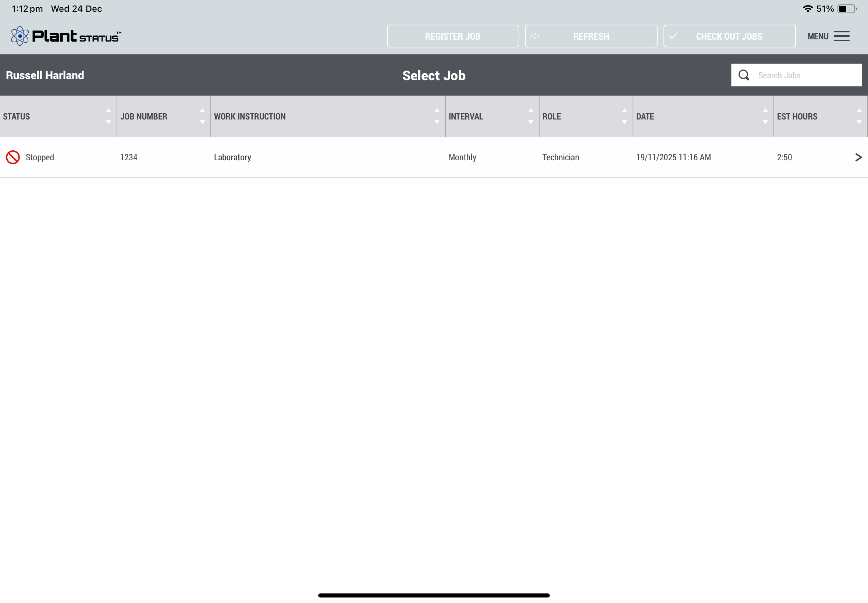Viewport: 868px width, 603px height.
Task: Click the refresh arrows icon
Action: coord(535,36)
